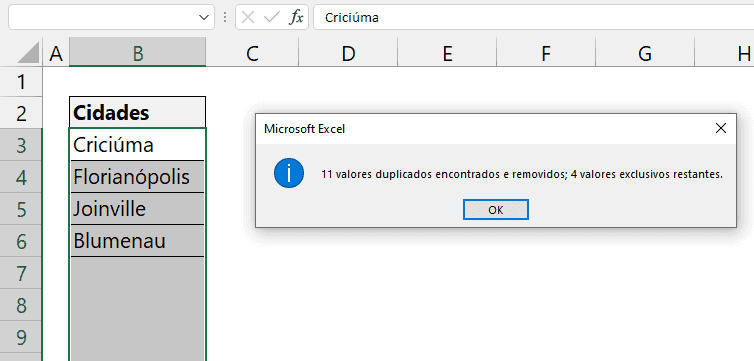
Task: Select row 7 header
Action: (21, 273)
